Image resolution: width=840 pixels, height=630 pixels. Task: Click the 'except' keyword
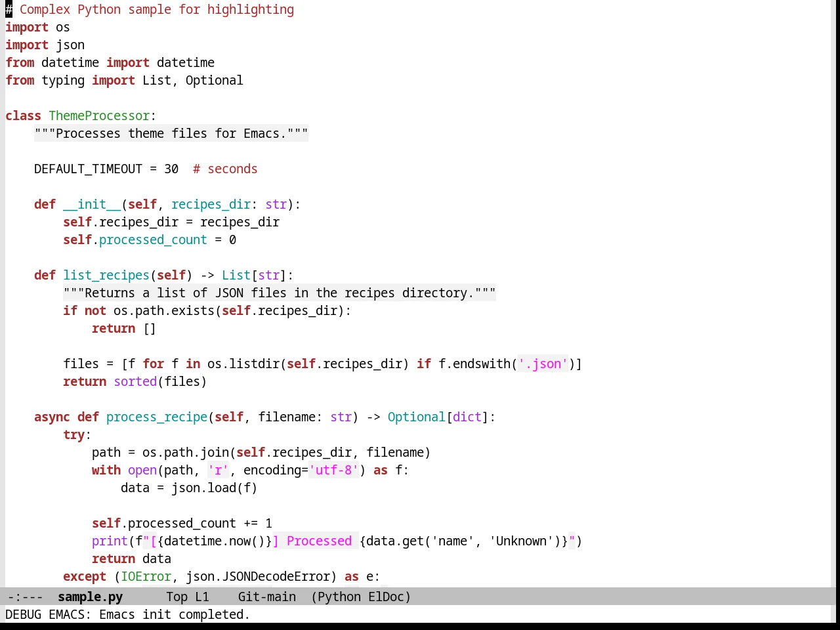pos(85,576)
